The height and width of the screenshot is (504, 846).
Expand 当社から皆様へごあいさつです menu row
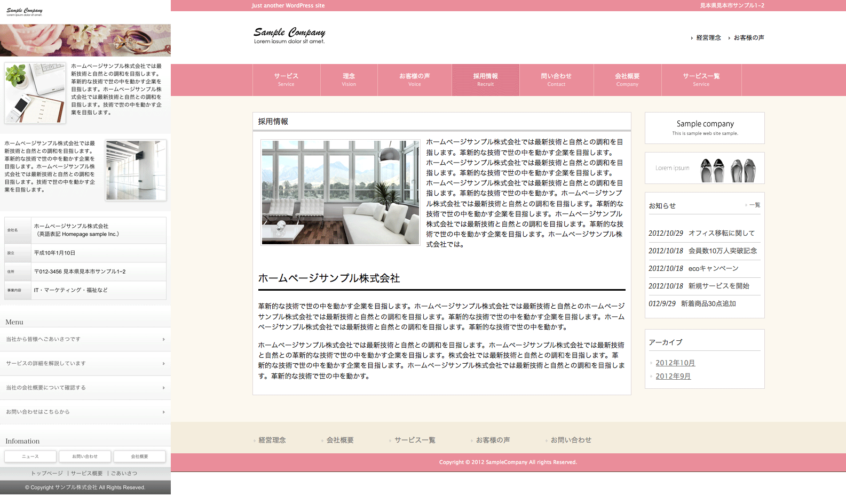85,339
